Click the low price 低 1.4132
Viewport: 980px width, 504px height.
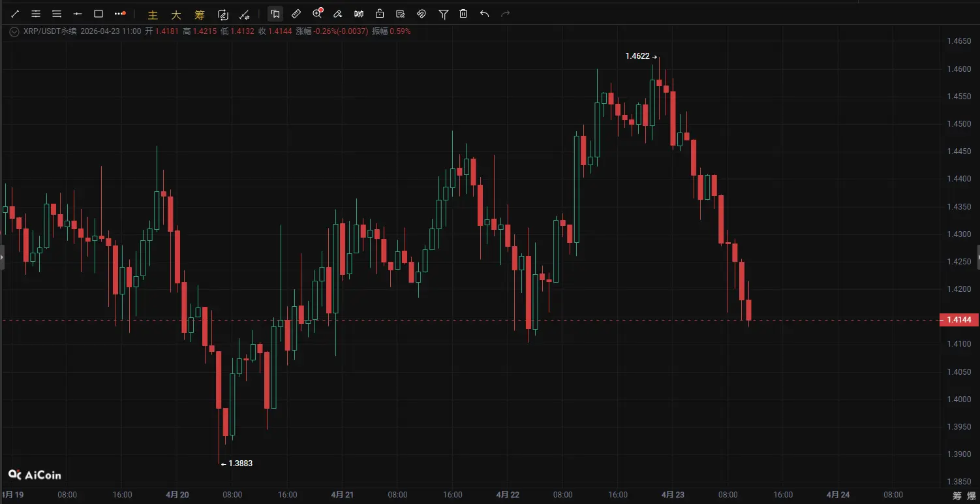pyautogui.click(x=238, y=31)
